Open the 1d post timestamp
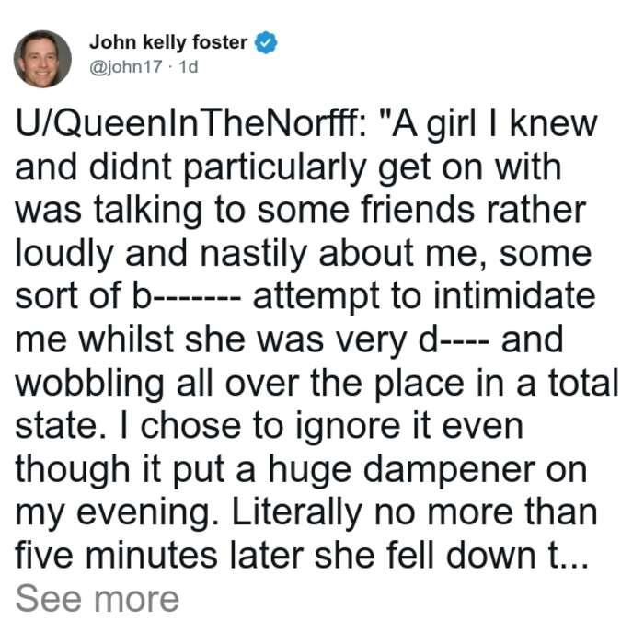 coord(189,67)
